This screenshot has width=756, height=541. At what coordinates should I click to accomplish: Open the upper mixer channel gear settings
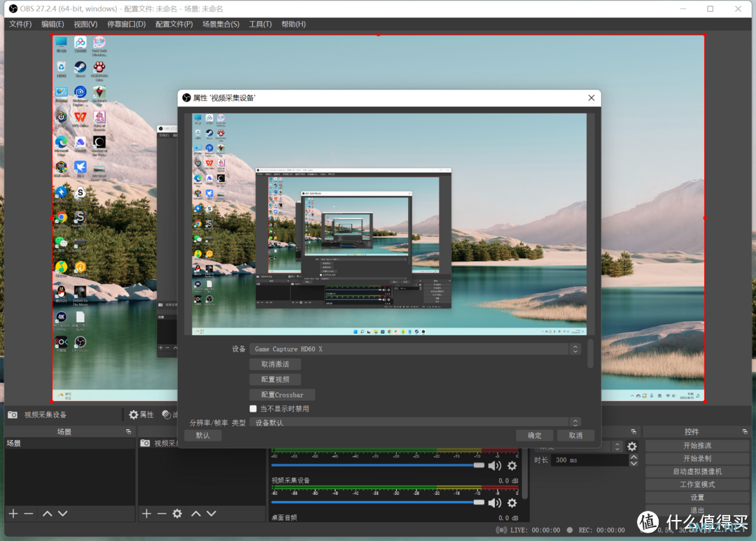click(512, 465)
